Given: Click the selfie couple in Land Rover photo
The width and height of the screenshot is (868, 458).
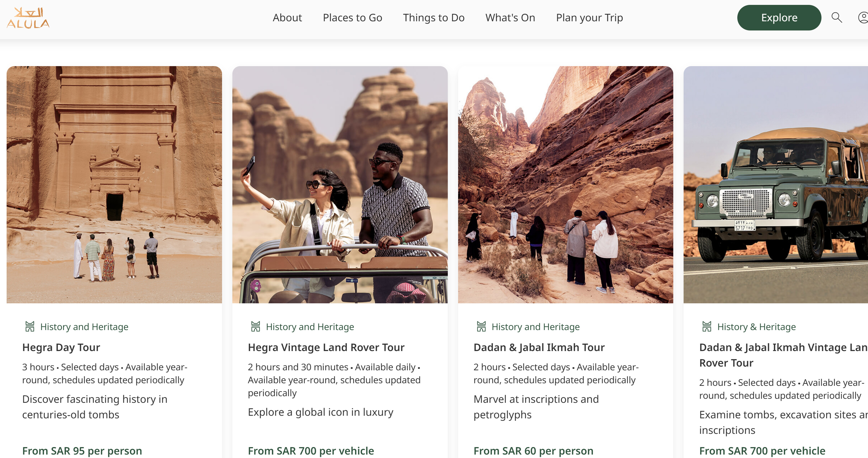Looking at the screenshot, I should [340, 185].
